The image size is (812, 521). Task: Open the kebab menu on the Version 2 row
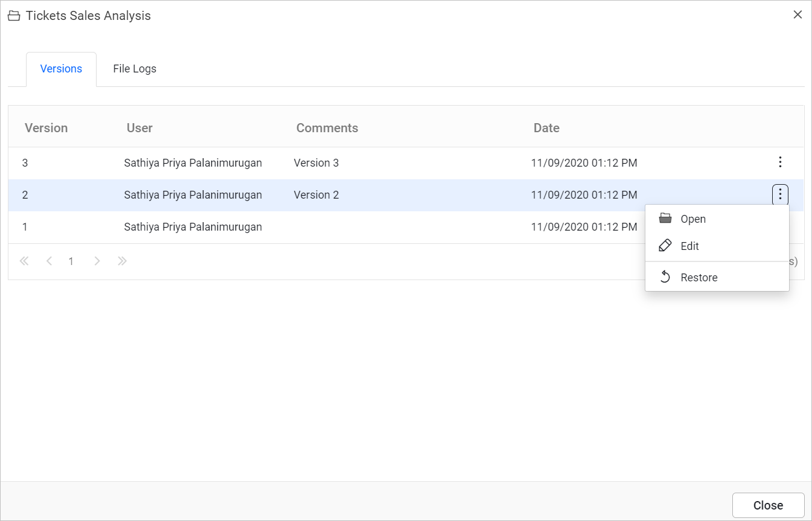point(780,194)
